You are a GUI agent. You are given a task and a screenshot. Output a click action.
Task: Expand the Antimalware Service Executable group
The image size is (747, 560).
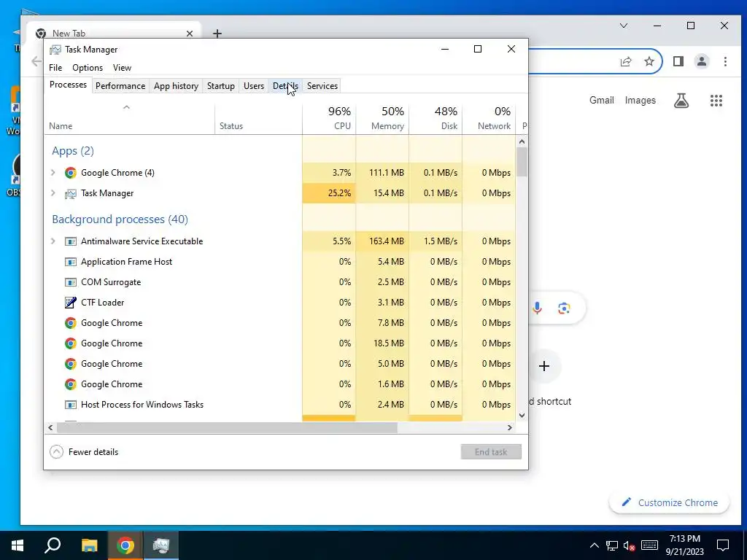pos(53,241)
